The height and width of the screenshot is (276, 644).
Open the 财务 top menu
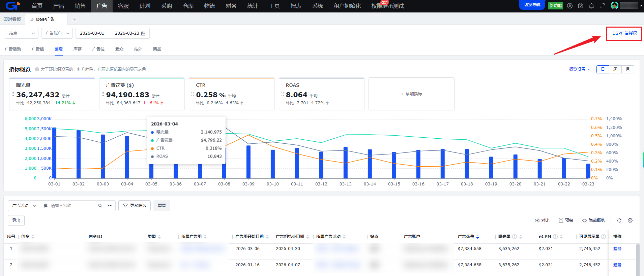coord(231,6)
